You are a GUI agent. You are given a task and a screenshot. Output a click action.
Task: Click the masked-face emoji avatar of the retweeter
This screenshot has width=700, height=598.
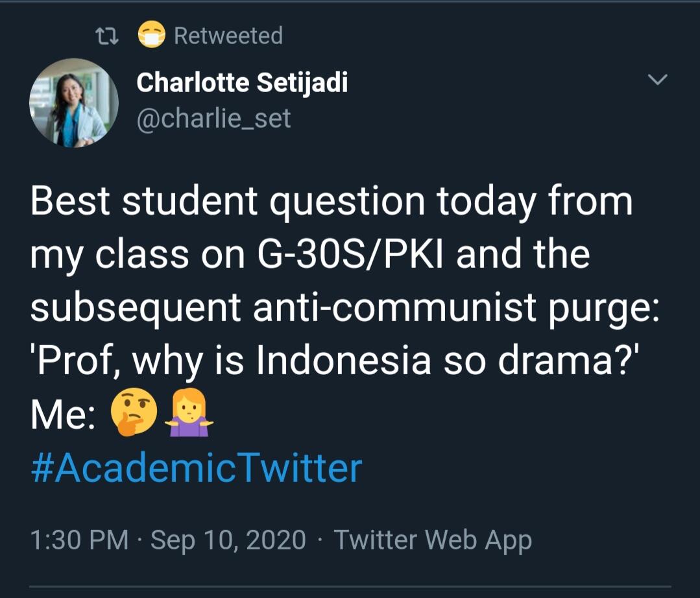click(152, 35)
